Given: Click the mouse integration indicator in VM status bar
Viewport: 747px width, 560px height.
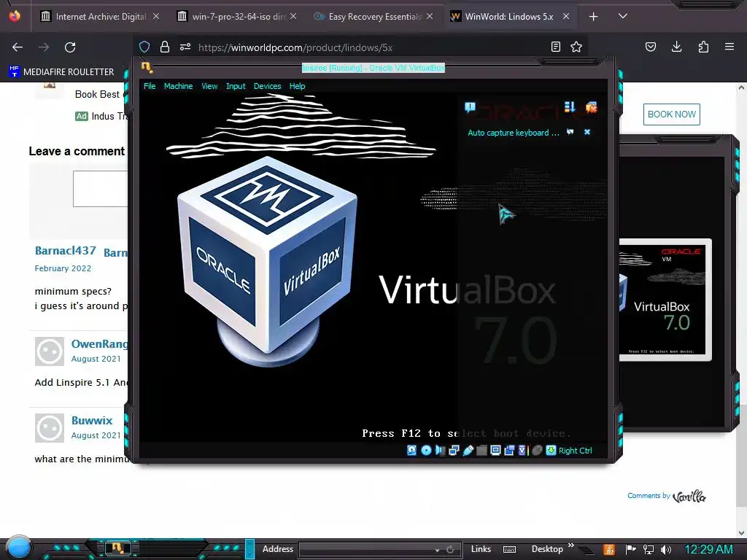Looking at the screenshot, I should [537, 451].
